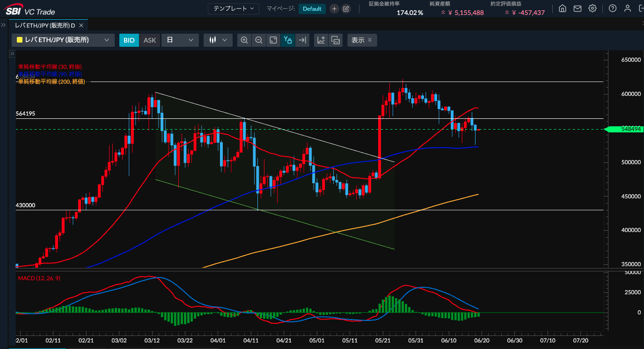This screenshot has height=349, width=644.
Task: Go to the home page icon
Action: [x=563, y=8]
